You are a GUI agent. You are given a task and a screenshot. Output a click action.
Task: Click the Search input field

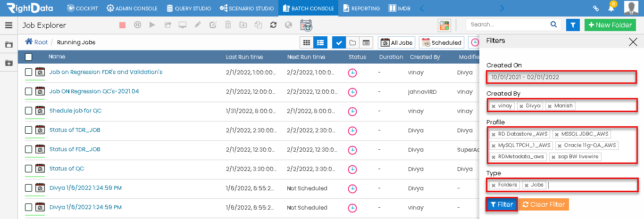pyautogui.click(x=509, y=24)
